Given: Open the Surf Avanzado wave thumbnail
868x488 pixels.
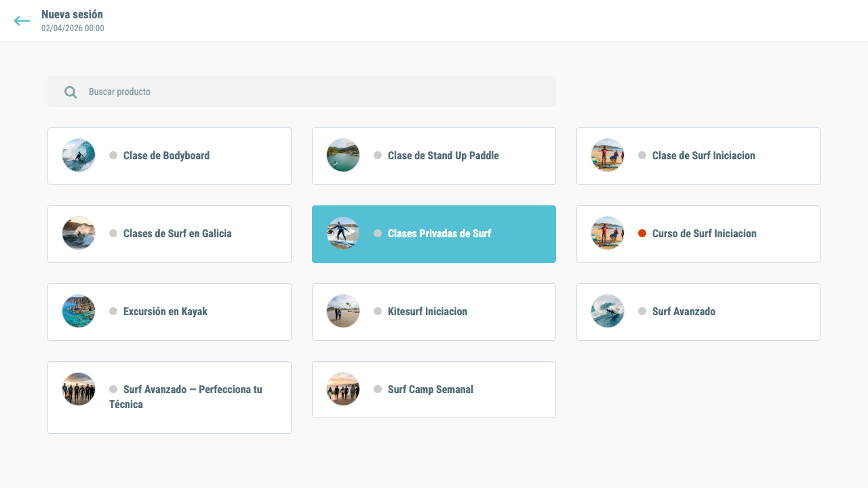Looking at the screenshot, I should coord(608,311).
